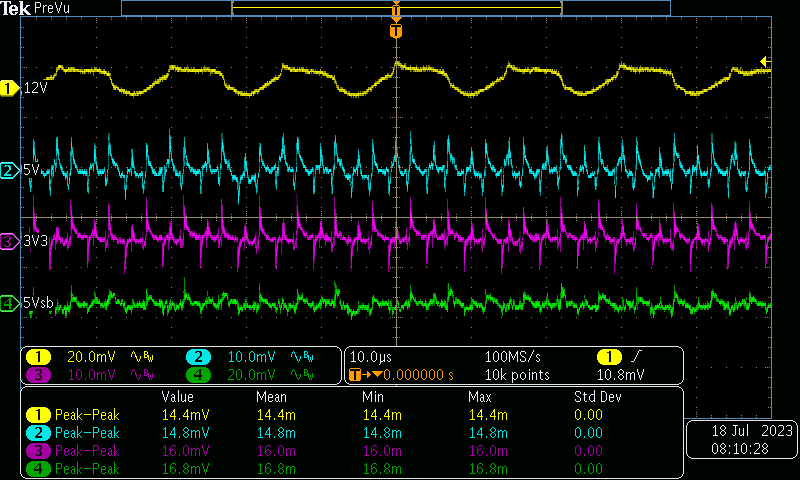Click the 12V waveform label
800x480 pixels.
pos(36,88)
